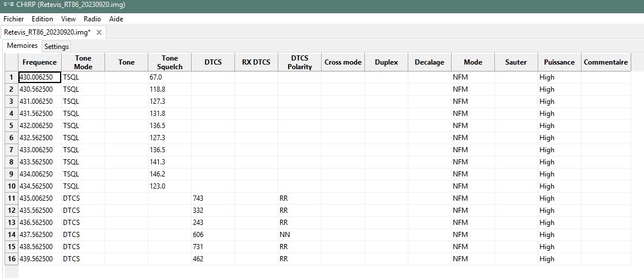Click the Commentaire column header

(x=606, y=62)
